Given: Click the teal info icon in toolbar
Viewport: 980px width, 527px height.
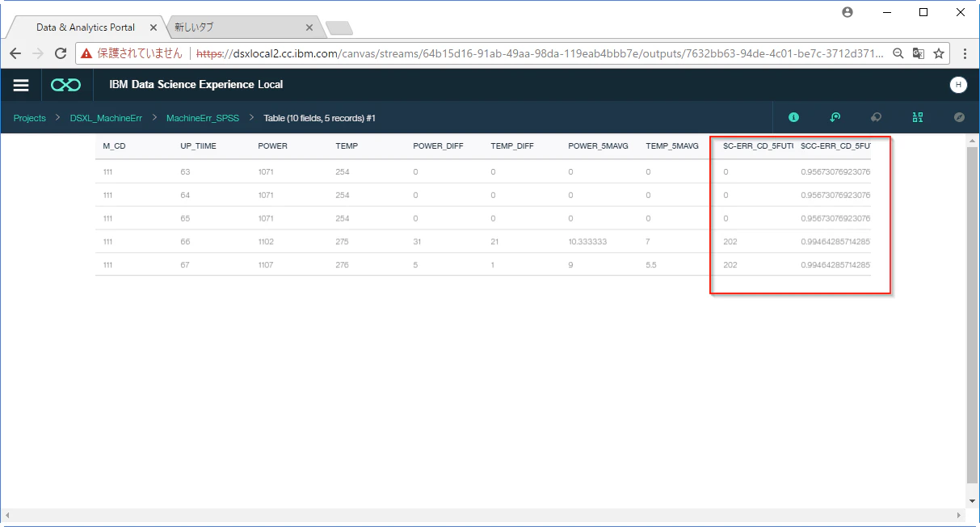Looking at the screenshot, I should [793, 117].
